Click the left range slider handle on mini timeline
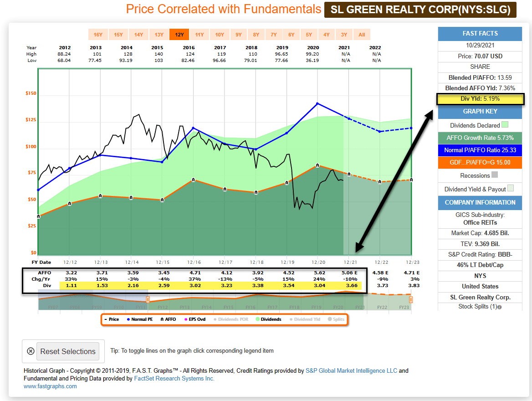This screenshot has width=532, height=401. coord(148,299)
